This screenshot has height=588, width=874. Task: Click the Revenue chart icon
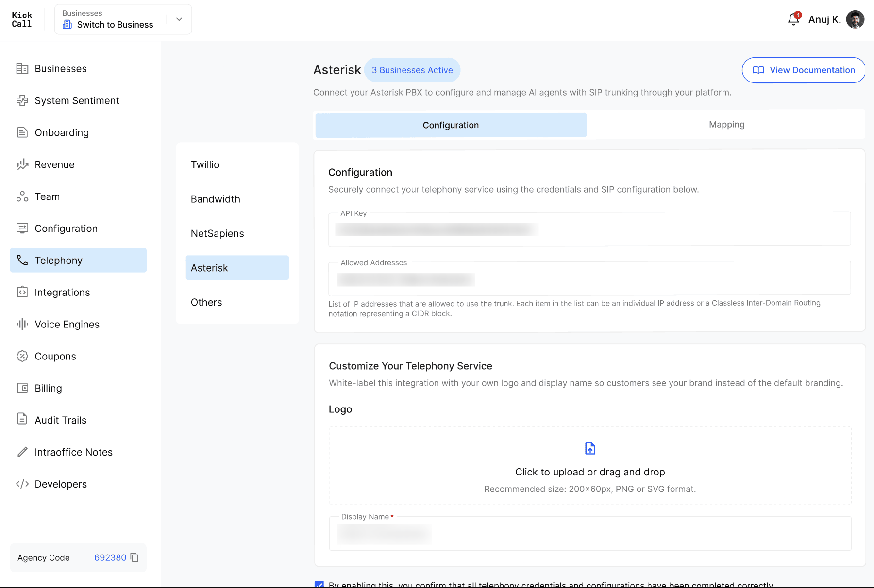point(22,164)
